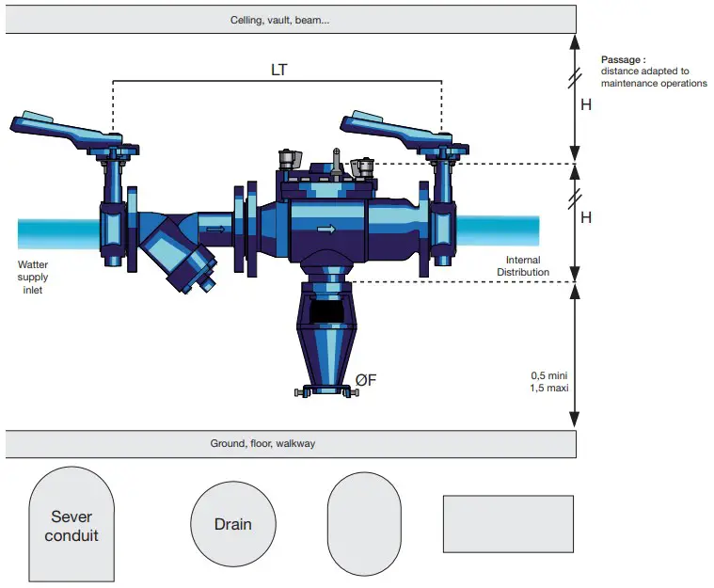714x588 pixels.
Task: Click the upper 'H' dimension label
Action: pos(586,104)
